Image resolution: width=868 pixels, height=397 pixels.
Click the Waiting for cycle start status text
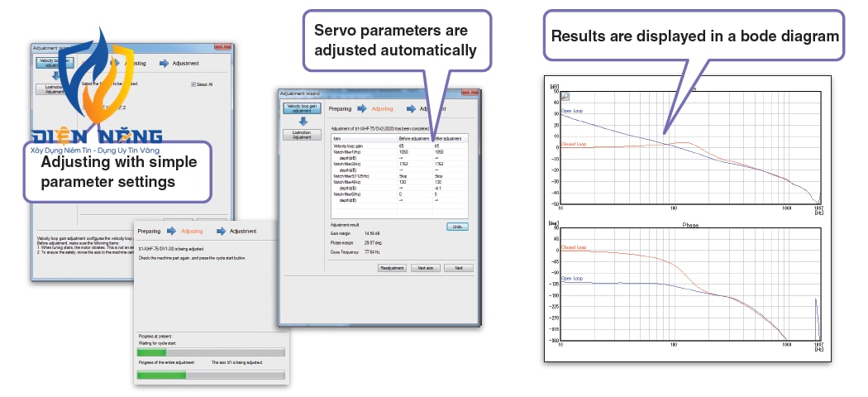coord(159,343)
